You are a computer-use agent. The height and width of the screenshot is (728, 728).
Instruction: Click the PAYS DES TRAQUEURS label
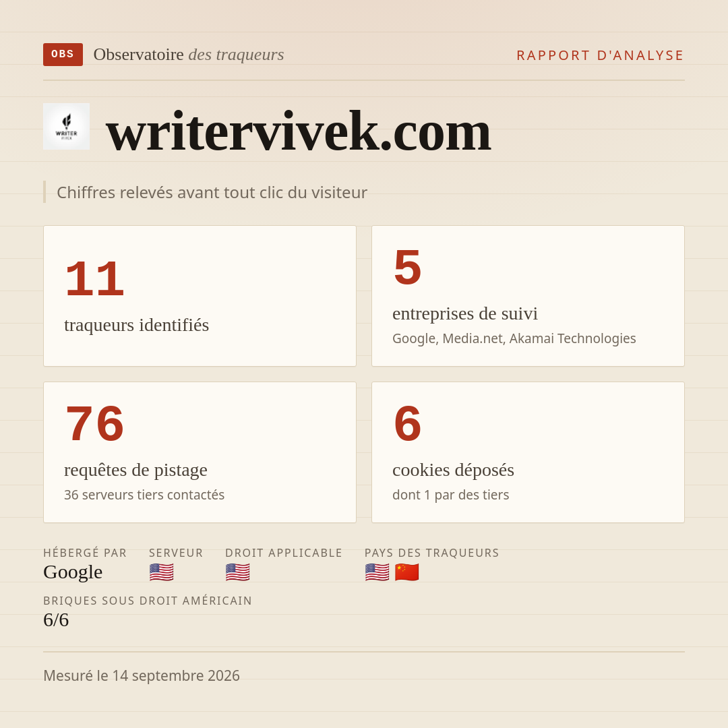click(x=432, y=553)
